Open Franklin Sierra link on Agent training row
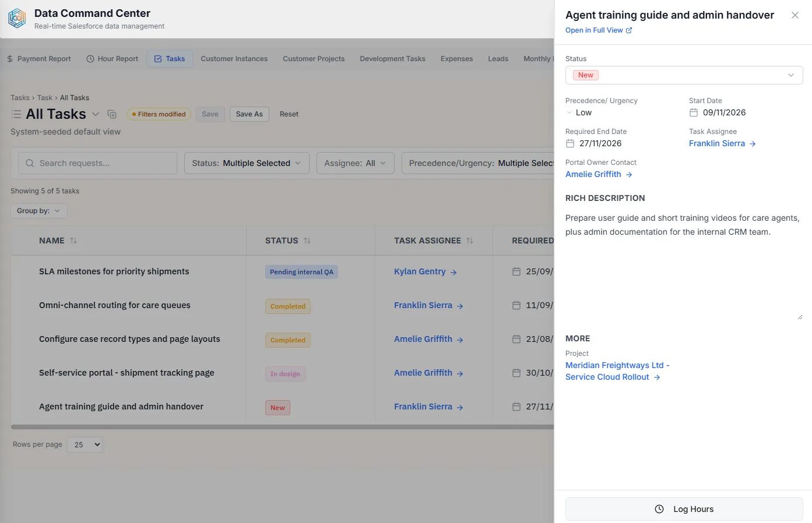 point(428,407)
